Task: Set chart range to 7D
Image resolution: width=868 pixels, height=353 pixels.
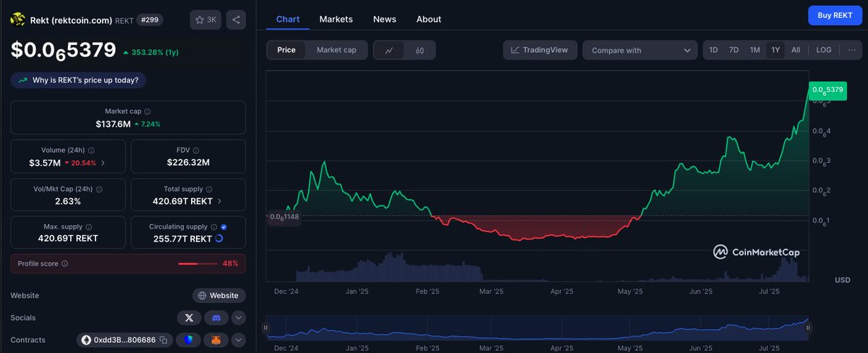Action: click(733, 50)
